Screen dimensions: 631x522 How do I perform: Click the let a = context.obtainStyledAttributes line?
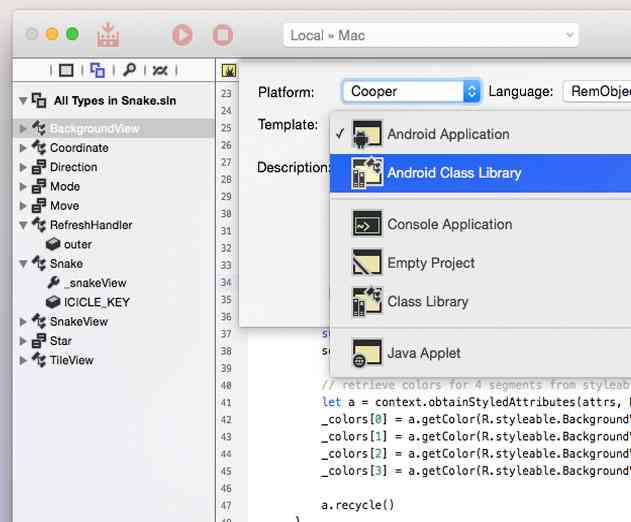pos(476,402)
